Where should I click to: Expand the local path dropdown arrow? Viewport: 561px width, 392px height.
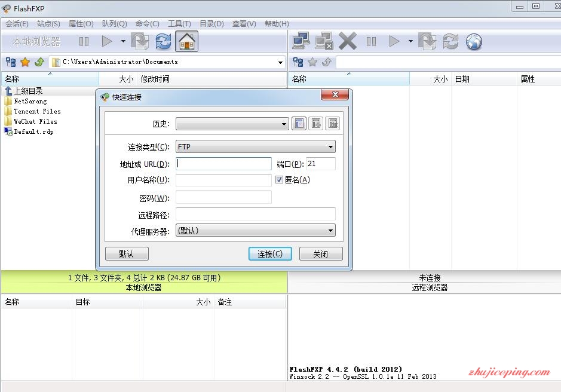tap(281, 62)
